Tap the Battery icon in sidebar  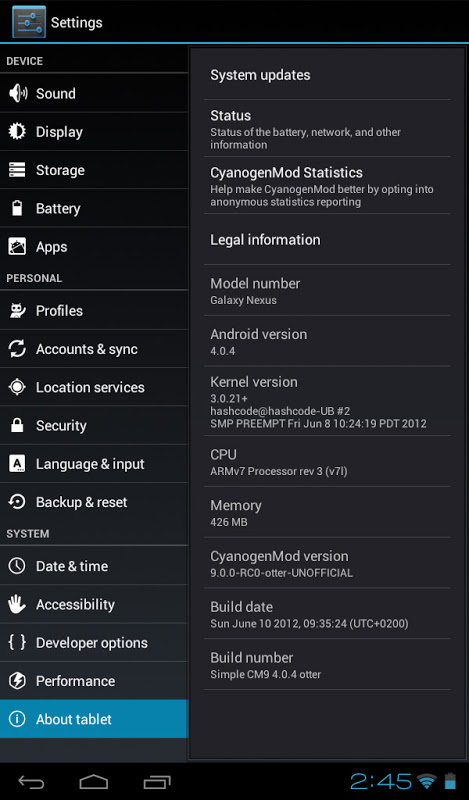[17, 208]
